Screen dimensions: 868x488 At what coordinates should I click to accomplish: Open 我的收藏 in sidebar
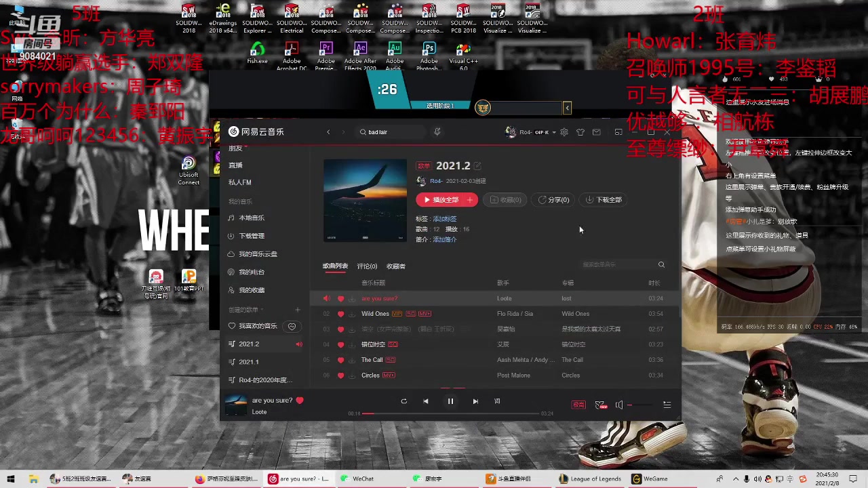click(252, 290)
